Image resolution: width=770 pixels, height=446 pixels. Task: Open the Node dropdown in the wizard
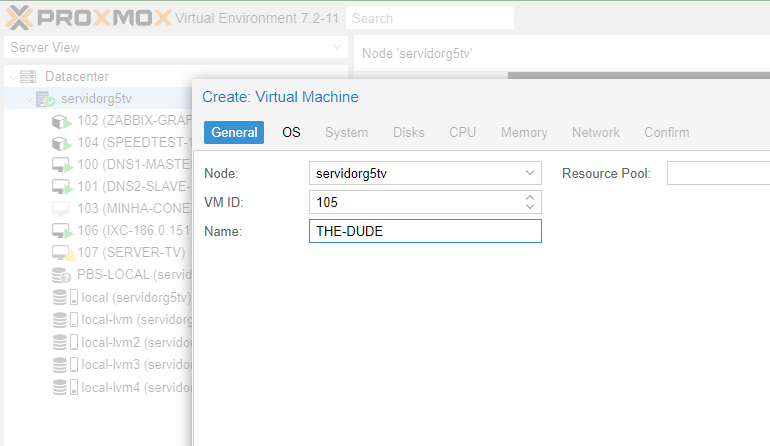[530, 173]
